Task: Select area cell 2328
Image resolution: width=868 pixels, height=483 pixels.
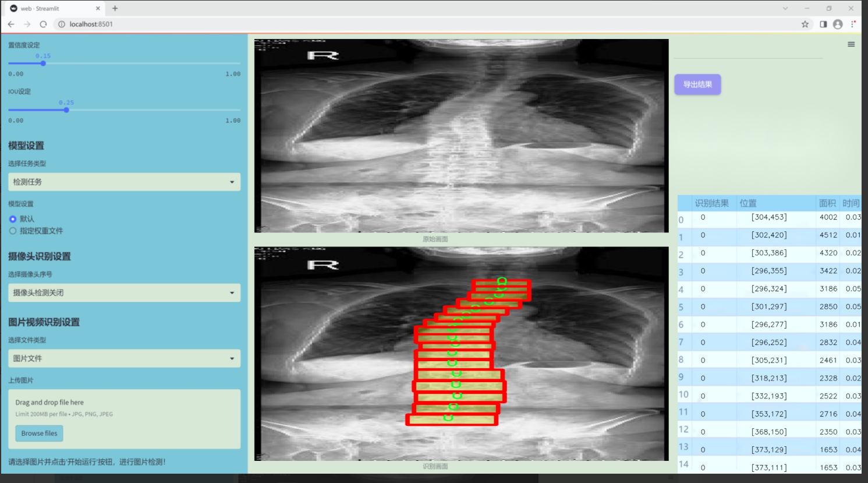Action: click(x=828, y=378)
